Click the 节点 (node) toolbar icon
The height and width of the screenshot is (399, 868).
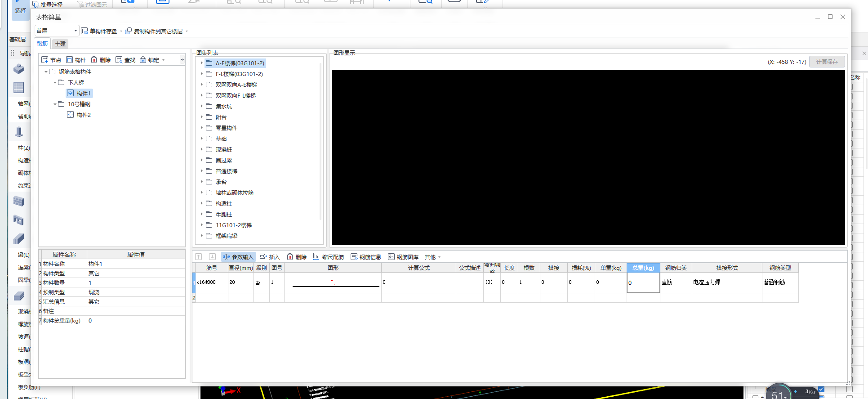[45, 60]
